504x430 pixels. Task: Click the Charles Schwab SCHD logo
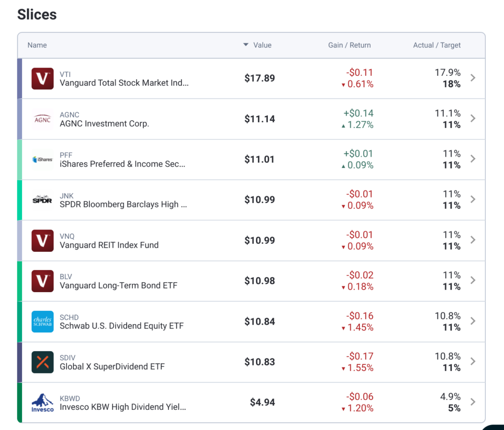pyautogui.click(x=42, y=322)
